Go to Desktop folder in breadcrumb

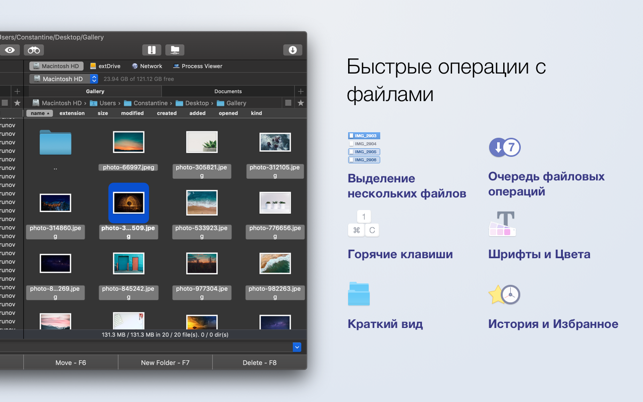[192, 103]
